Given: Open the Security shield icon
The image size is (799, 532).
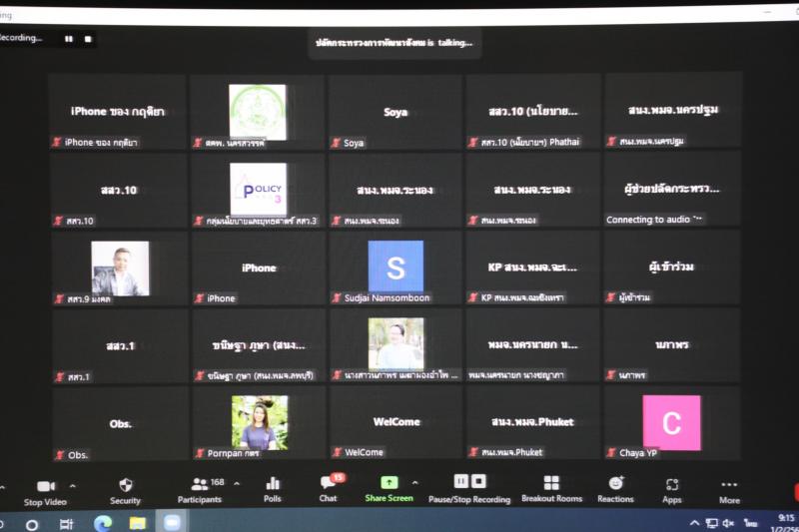Looking at the screenshot, I should coord(126,485).
